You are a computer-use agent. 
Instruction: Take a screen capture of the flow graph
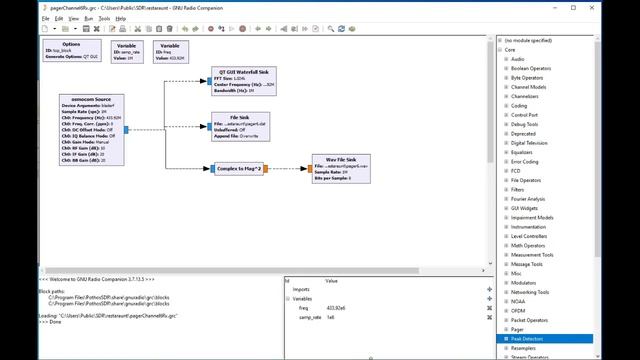pos(112,29)
